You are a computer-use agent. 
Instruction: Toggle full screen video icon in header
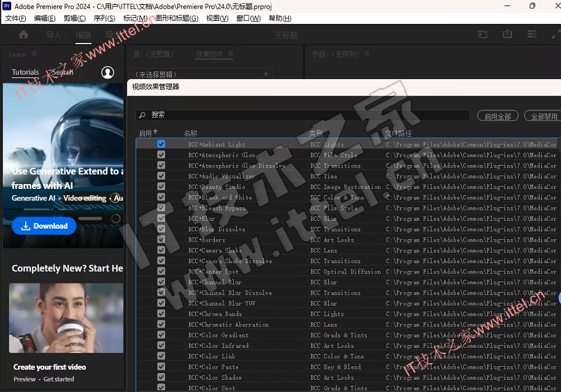click(556, 34)
